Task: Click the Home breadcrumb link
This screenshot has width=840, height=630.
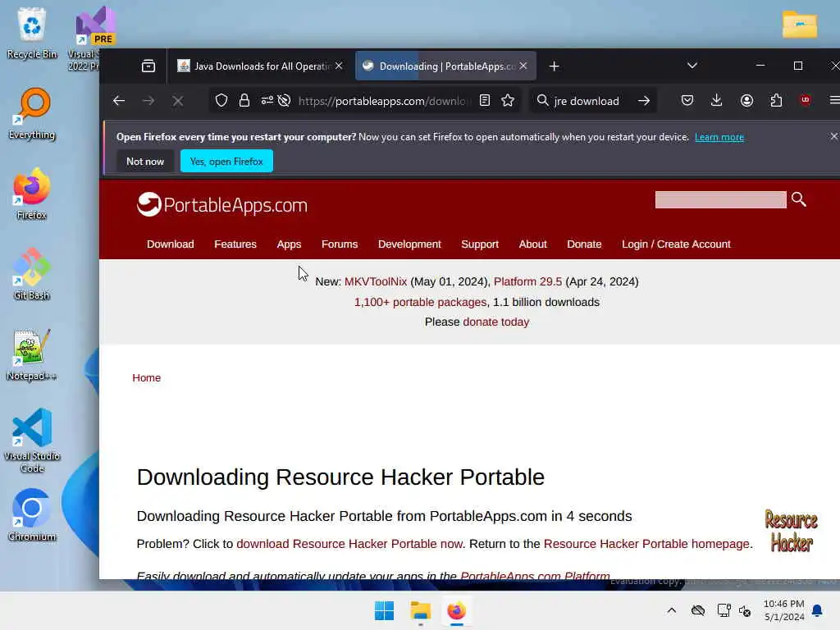Action: tap(146, 377)
